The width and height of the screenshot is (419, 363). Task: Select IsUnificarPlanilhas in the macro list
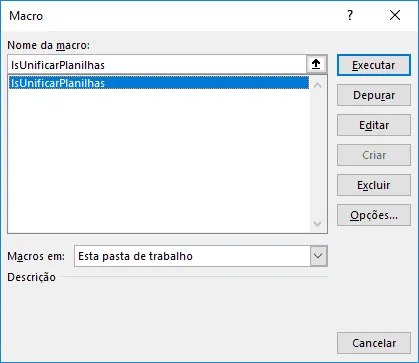coord(159,83)
